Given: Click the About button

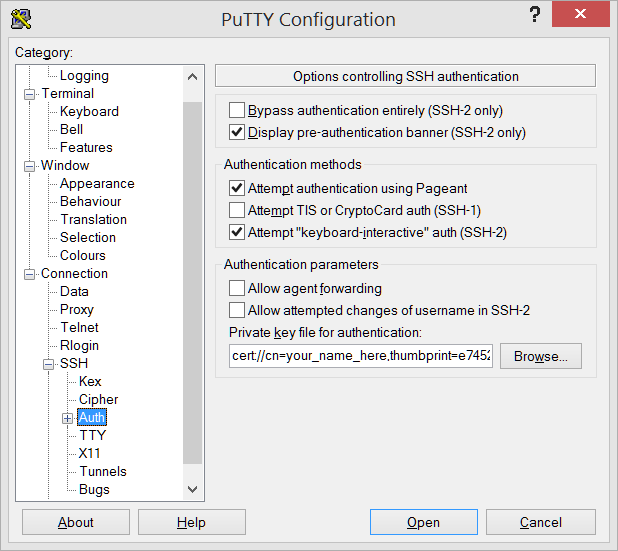Looking at the screenshot, I should [x=76, y=522].
